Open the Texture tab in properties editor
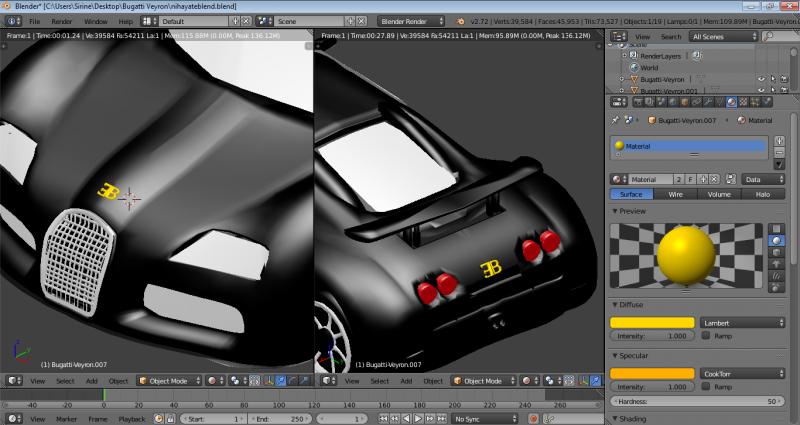This screenshot has width=800, height=425. point(744,101)
